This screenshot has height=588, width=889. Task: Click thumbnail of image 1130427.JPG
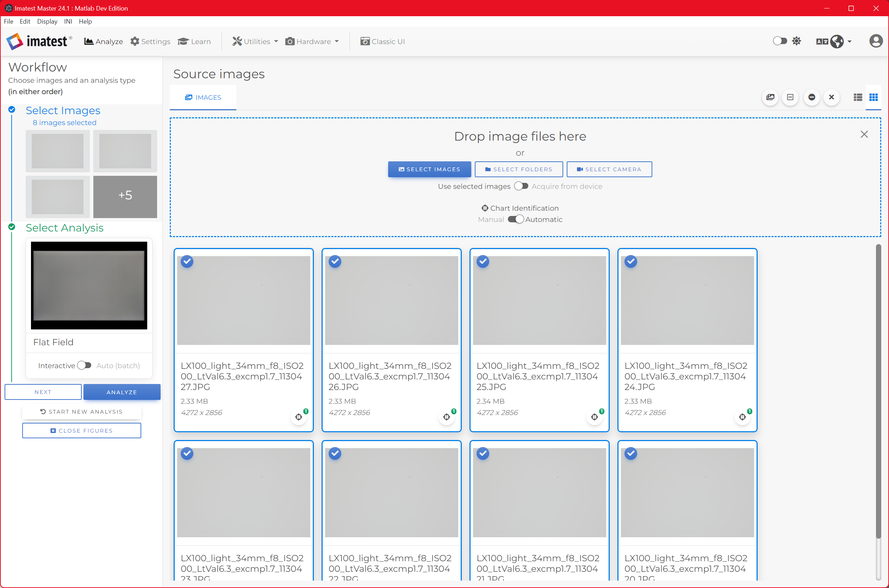244,301
